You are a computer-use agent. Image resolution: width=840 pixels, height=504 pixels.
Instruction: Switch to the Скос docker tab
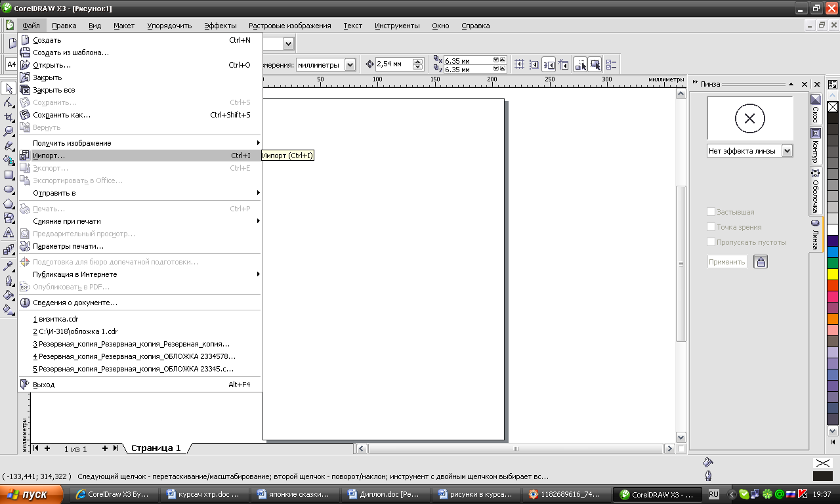pos(815,109)
